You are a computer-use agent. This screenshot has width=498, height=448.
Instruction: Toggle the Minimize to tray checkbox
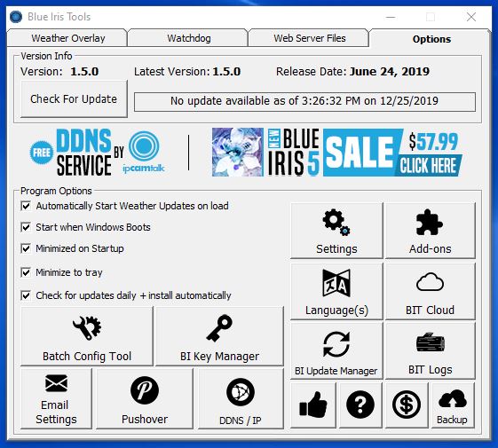coord(26,272)
